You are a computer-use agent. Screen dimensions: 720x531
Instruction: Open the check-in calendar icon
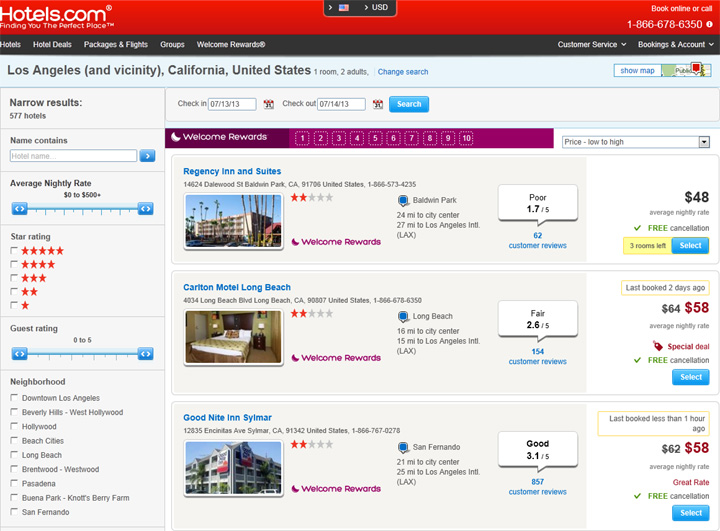tap(269, 104)
